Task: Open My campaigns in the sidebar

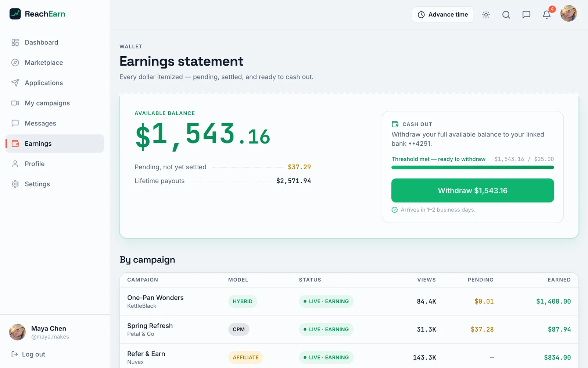Action: coord(55,103)
